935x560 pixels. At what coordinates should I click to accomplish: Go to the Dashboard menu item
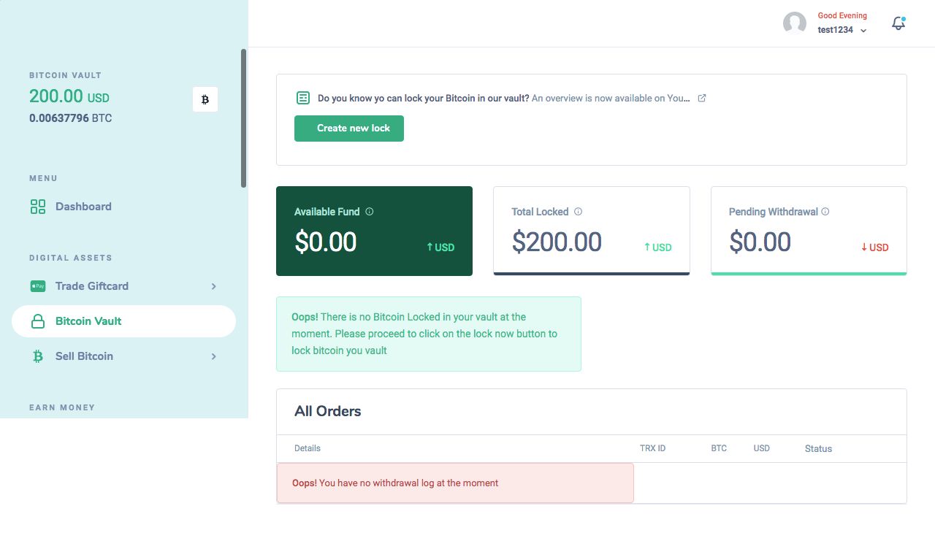click(x=83, y=207)
